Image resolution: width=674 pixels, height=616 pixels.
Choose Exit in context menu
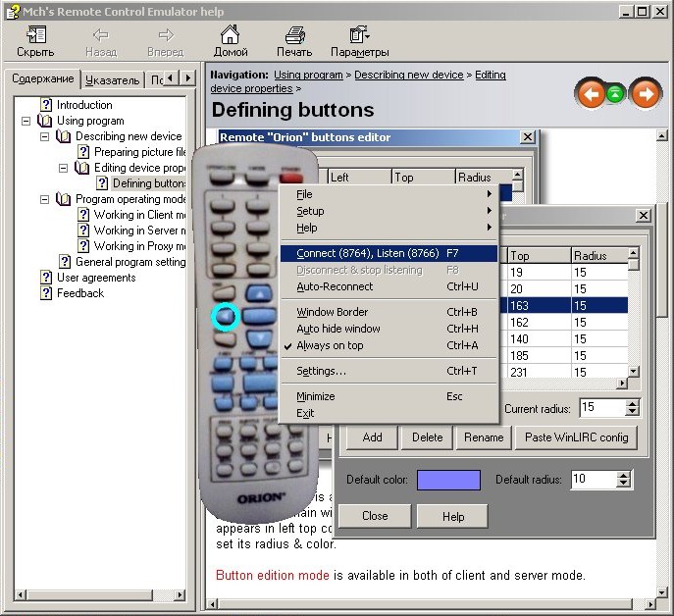pyautogui.click(x=389, y=413)
